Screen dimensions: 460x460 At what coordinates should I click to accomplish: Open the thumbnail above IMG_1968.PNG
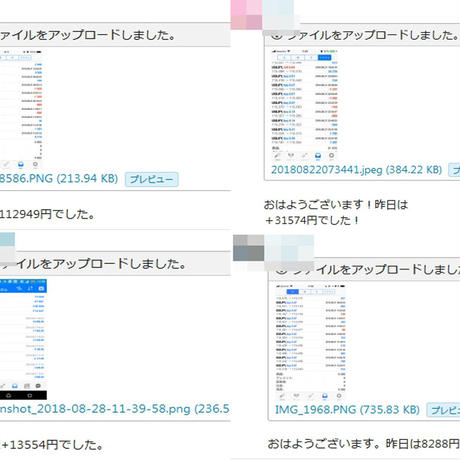(x=311, y=342)
